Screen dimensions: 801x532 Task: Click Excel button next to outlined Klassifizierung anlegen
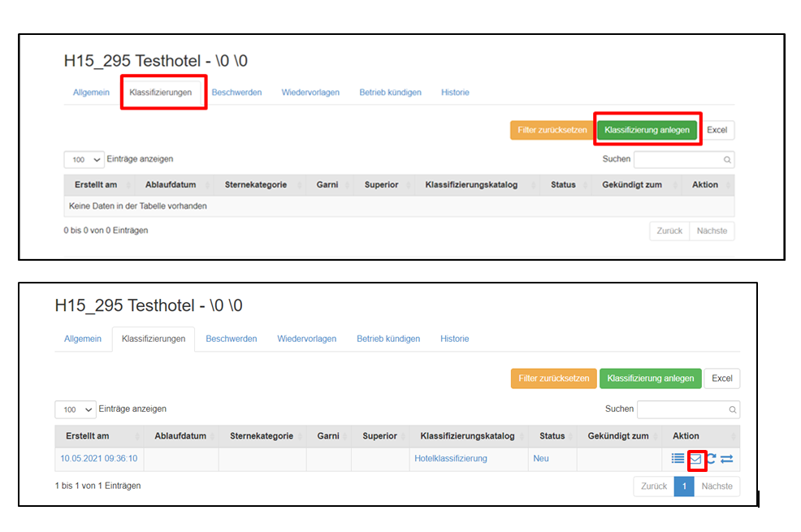[x=717, y=130]
